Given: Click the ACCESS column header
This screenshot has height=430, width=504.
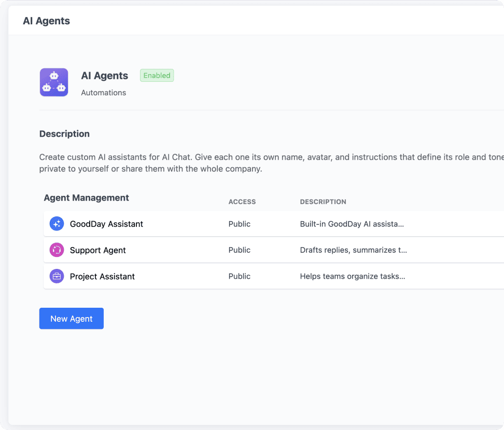Looking at the screenshot, I should (x=242, y=202).
